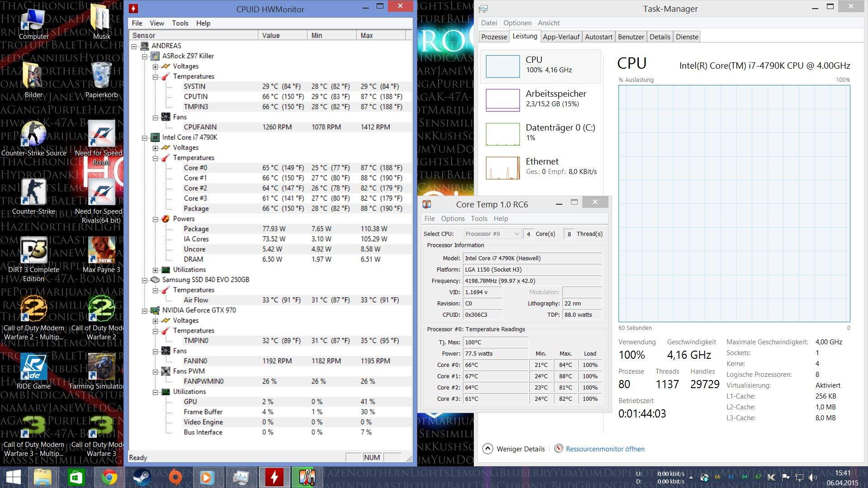
Task: Open HWMonitor File menu
Action: 137,23
